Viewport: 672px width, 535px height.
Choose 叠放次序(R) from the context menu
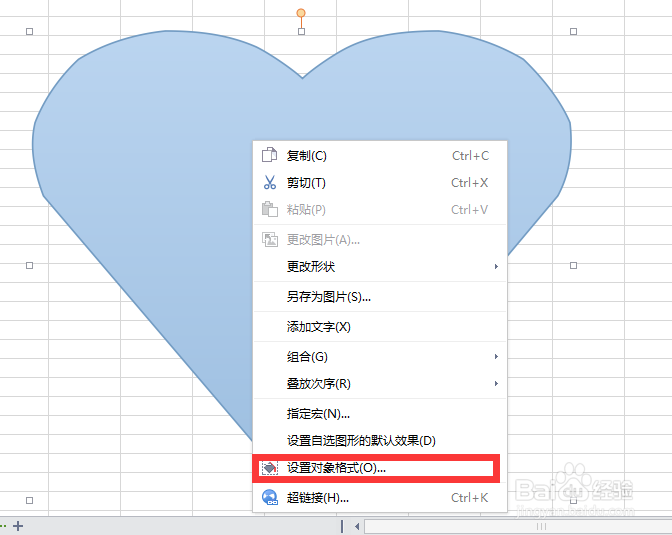380,384
